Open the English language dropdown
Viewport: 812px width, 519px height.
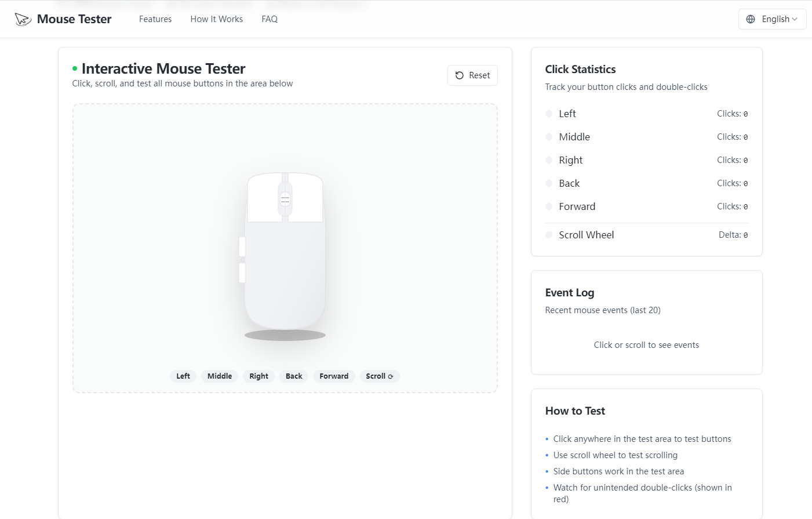pos(773,19)
